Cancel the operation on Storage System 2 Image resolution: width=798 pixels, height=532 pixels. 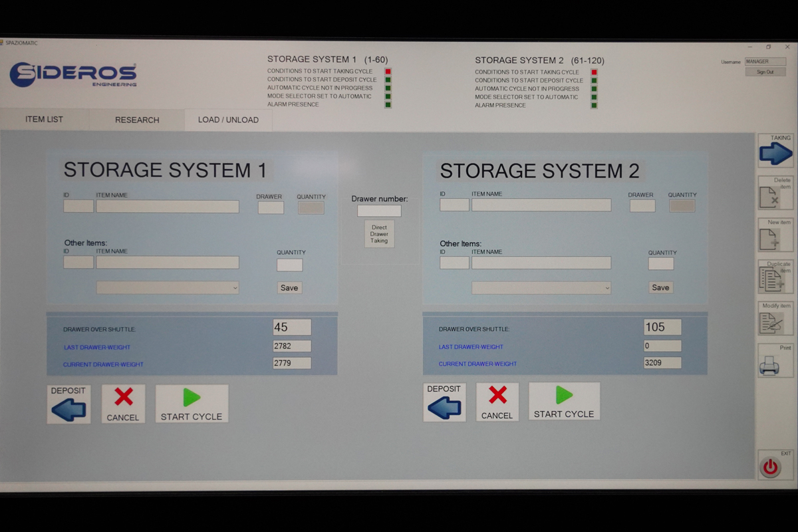tap(497, 401)
